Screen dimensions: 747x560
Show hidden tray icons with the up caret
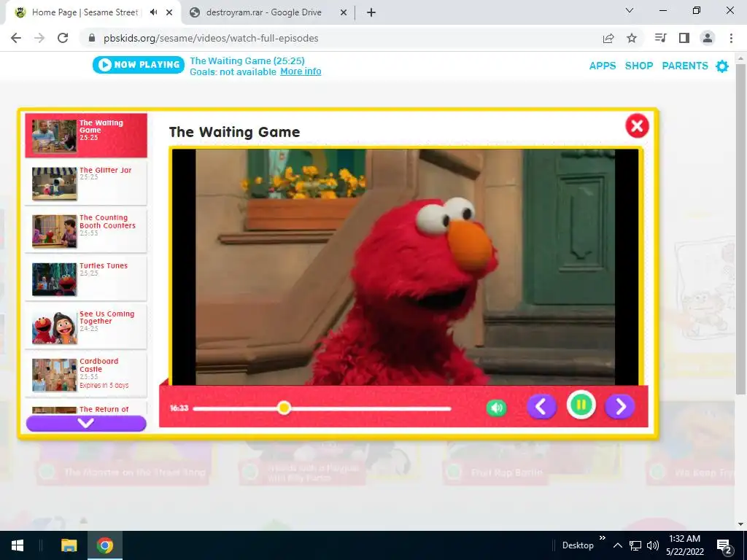click(617, 545)
